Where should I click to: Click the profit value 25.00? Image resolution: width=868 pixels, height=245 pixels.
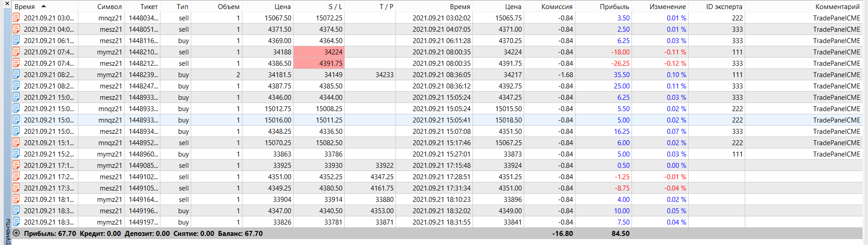click(x=622, y=86)
